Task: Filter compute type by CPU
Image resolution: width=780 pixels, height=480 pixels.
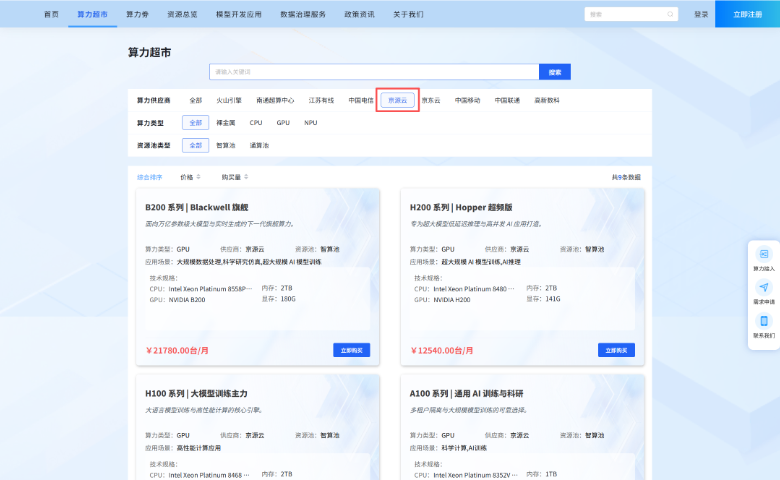Action: tap(256, 123)
